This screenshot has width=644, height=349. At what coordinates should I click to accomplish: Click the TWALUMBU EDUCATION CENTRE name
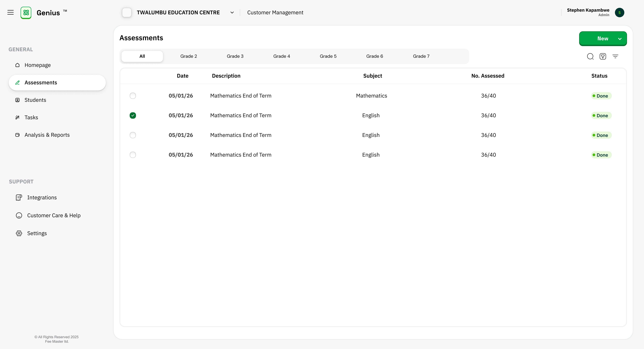[x=178, y=13]
